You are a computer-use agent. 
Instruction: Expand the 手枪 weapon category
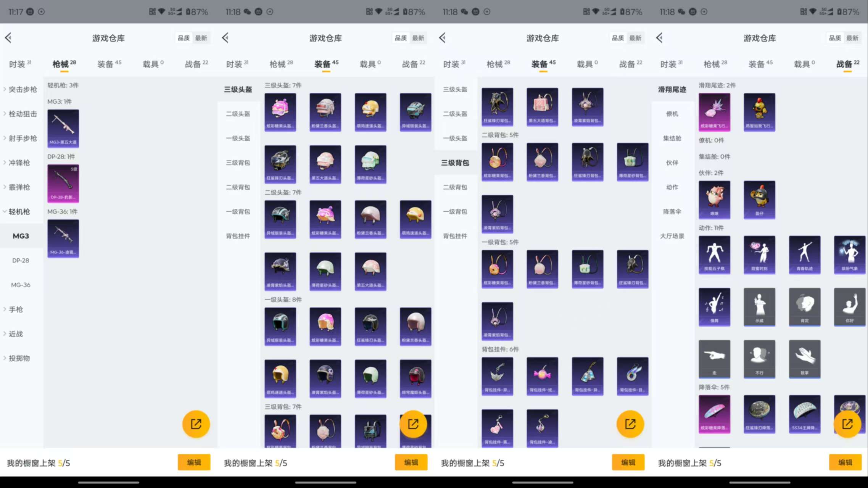point(15,309)
